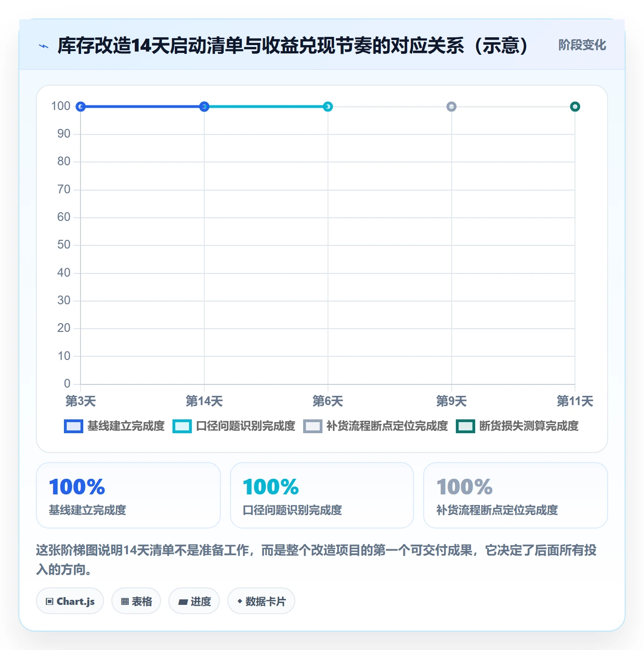Viewport: 644px width, 650px height.
Task: Click the dark green 断货损失测算完成度 swatch
Action: pyautogui.click(x=466, y=426)
